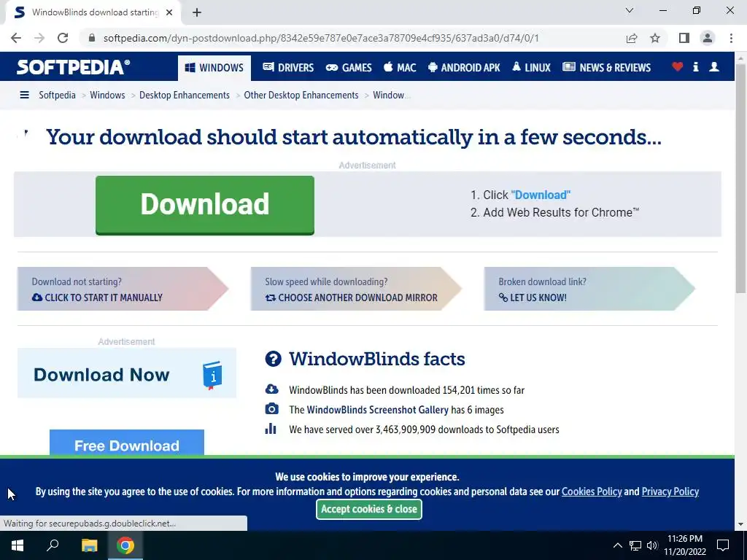The image size is (747, 560).
Task: Open the Windows section tab
Action: click(x=214, y=68)
